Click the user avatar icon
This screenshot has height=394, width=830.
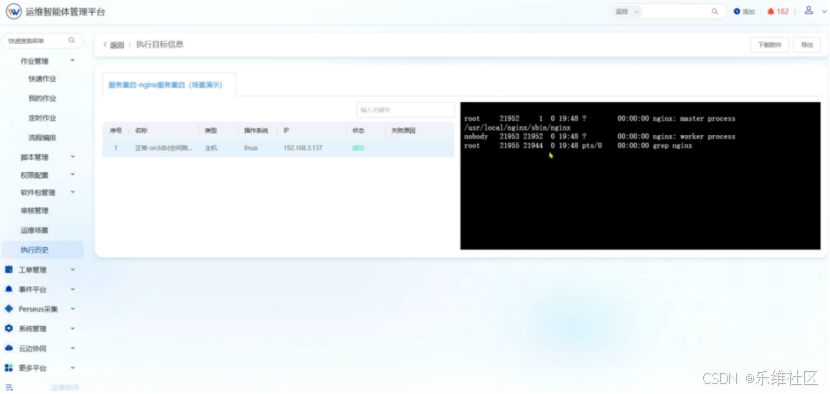808,10
